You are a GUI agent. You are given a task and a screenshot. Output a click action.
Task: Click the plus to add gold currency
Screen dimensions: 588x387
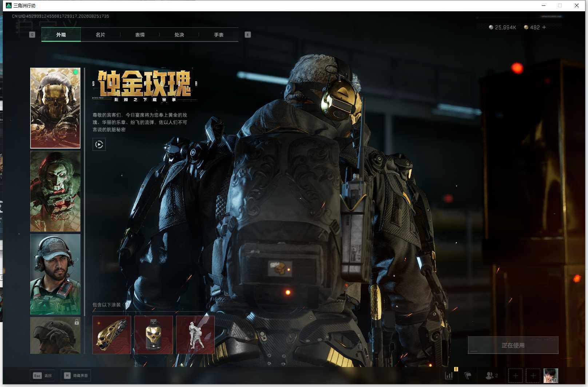click(544, 27)
